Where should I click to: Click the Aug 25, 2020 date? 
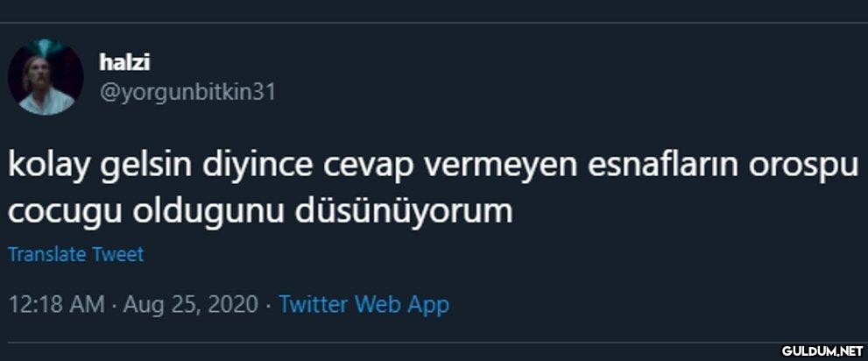191,304
